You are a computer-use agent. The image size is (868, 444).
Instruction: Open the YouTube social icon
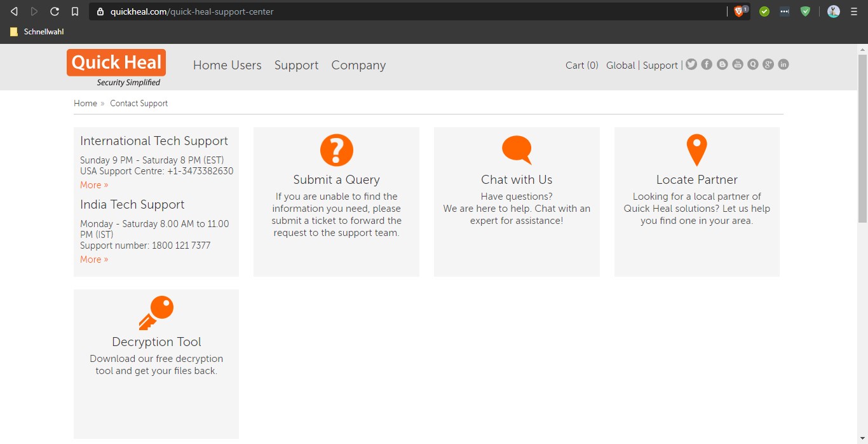point(738,64)
